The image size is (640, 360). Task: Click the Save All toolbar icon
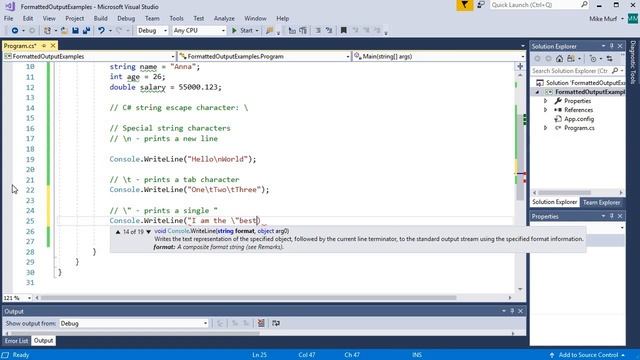(86, 31)
